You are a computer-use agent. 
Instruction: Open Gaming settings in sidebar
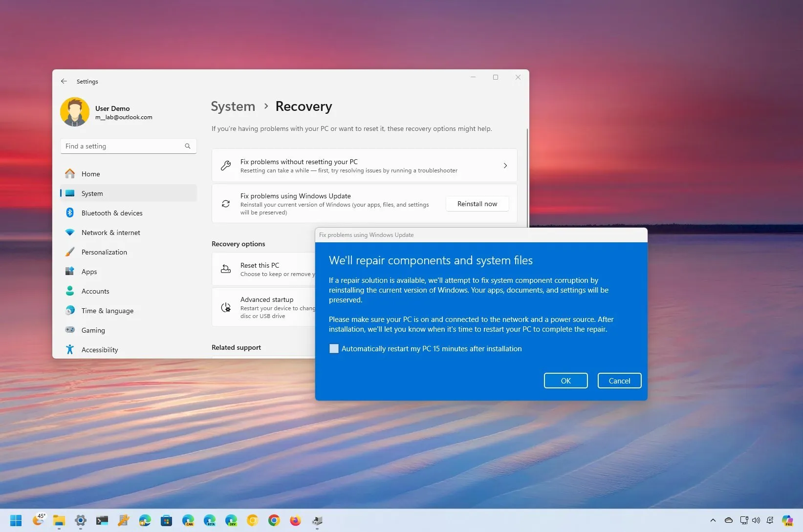(129, 330)
